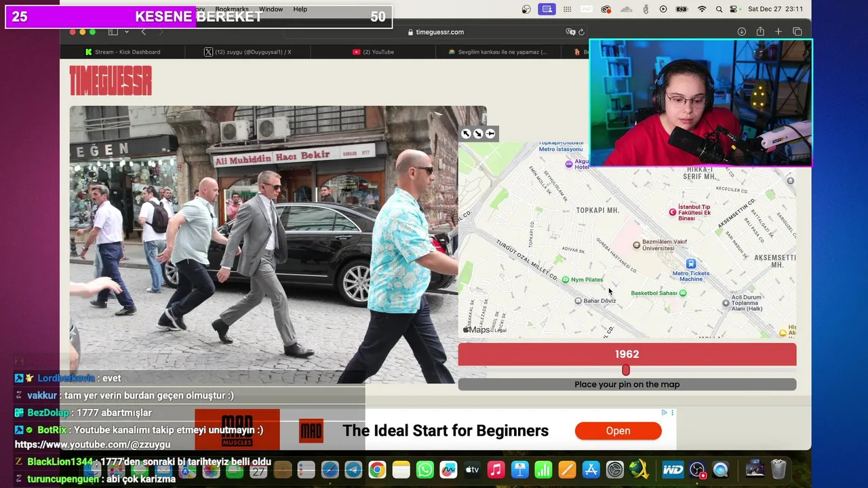Click the clock Sat Dec 27 23:11

coord(775,9)
